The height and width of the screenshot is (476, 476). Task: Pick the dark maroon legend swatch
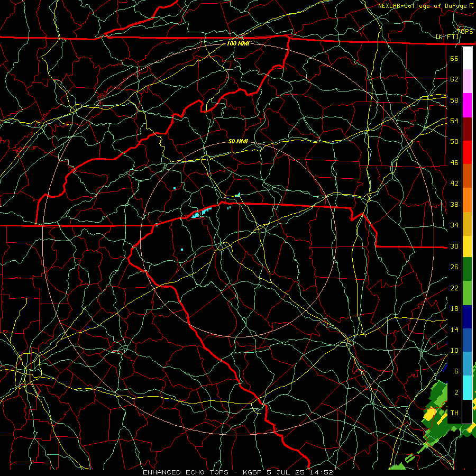pos(467,129)
